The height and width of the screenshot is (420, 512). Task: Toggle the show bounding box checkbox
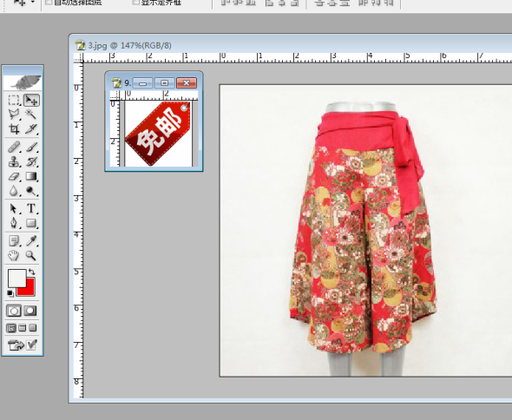(135, 2)
